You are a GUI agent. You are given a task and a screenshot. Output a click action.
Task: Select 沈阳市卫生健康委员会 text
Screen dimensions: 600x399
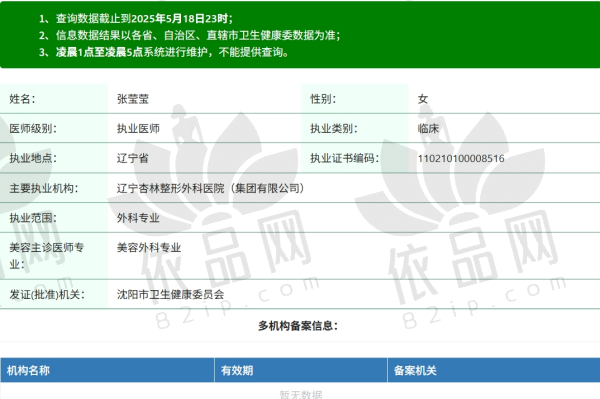tap(170, 294)
